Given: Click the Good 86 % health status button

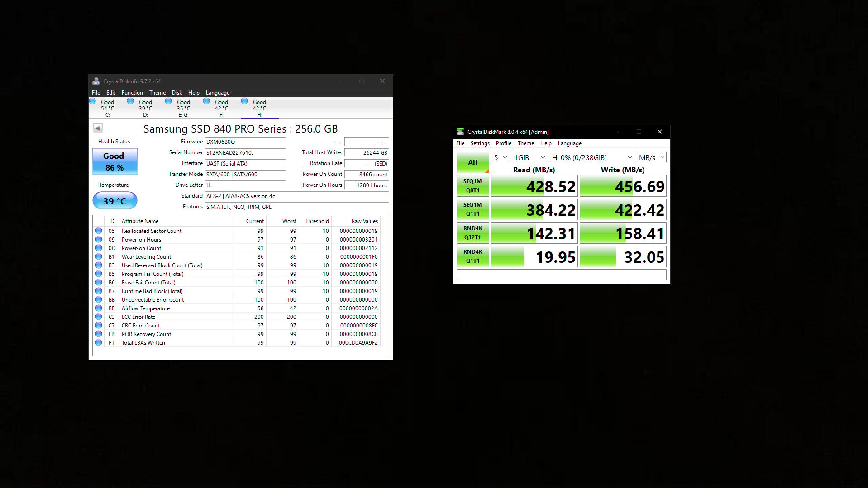Looking at the screenshot, I should (x=115, y=161).
